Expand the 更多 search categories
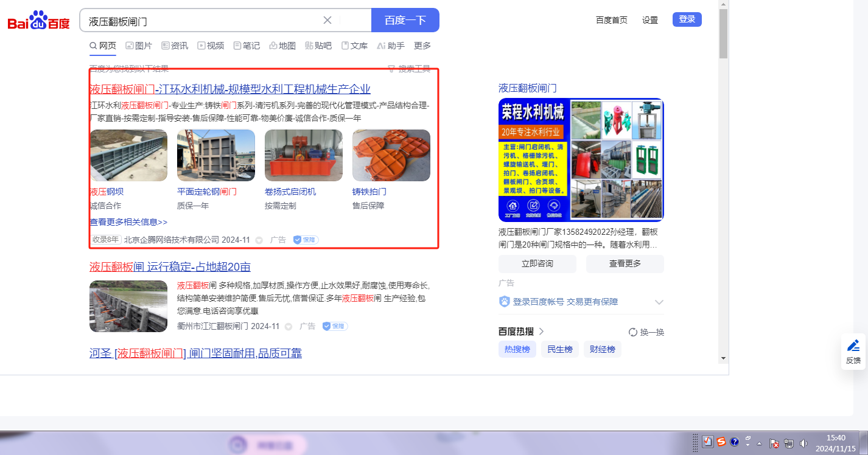Image resolution: width=868 pixels, height=455 pixels. 422,46
